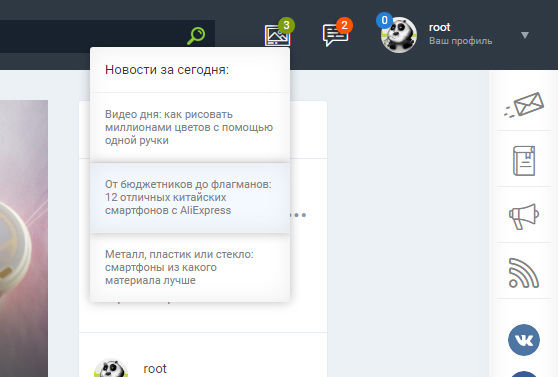
Task: Open the news gallery icon with badge 3
Action: pos(278,35)
